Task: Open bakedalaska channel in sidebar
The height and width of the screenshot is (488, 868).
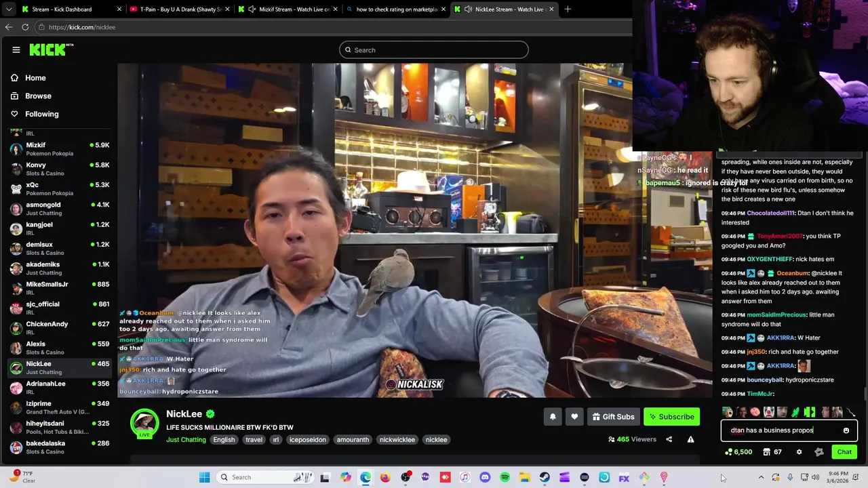Action: 59,447
